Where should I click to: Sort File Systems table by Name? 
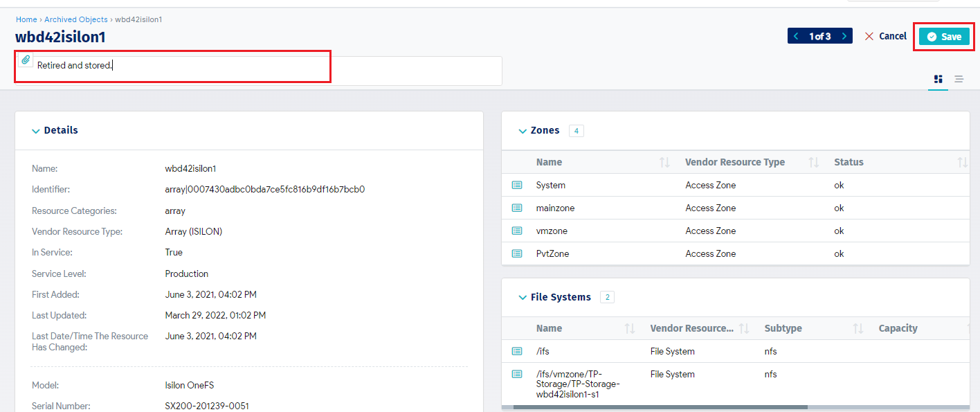[630, 328]
